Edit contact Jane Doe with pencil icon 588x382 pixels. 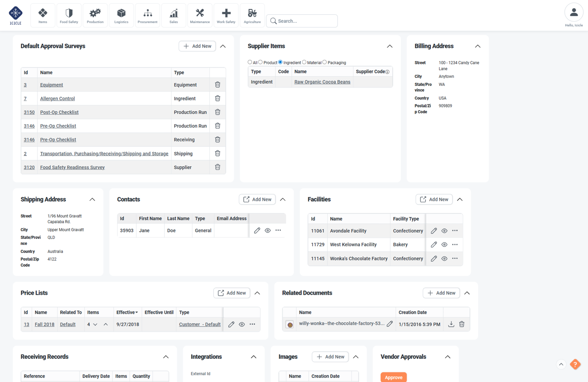tap(257, 231)
